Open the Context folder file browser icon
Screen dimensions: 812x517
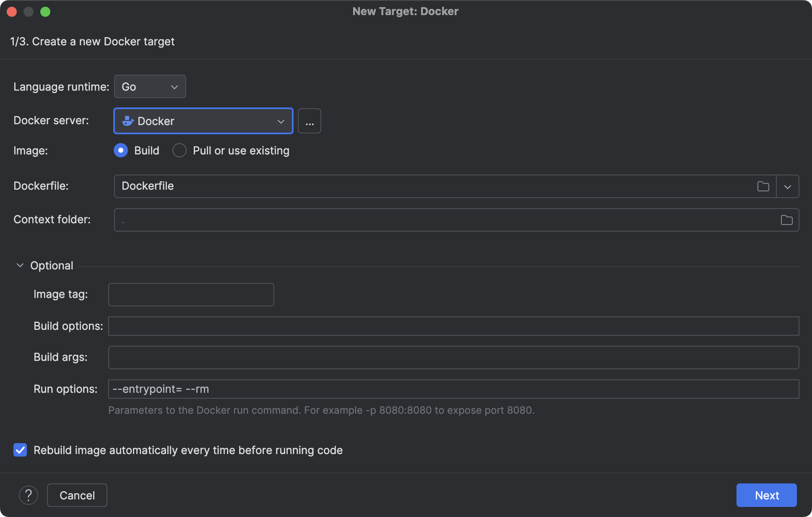(787, 219)
